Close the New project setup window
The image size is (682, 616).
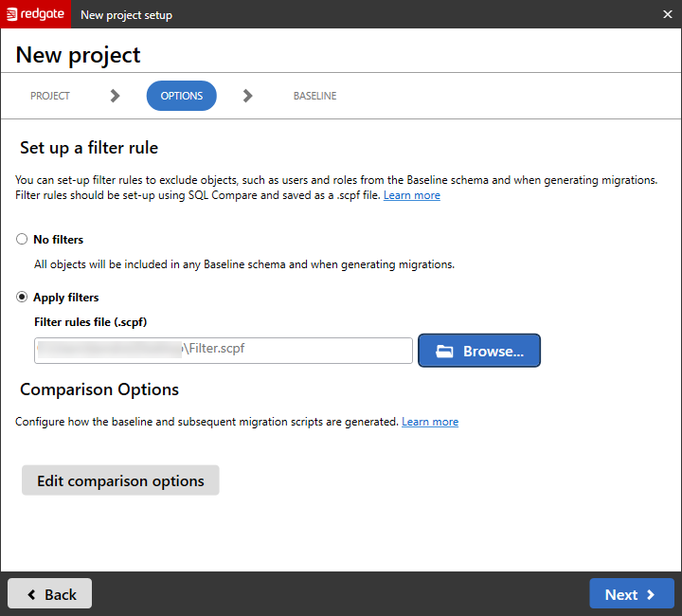pyautogui.click(x=666, y=14)
